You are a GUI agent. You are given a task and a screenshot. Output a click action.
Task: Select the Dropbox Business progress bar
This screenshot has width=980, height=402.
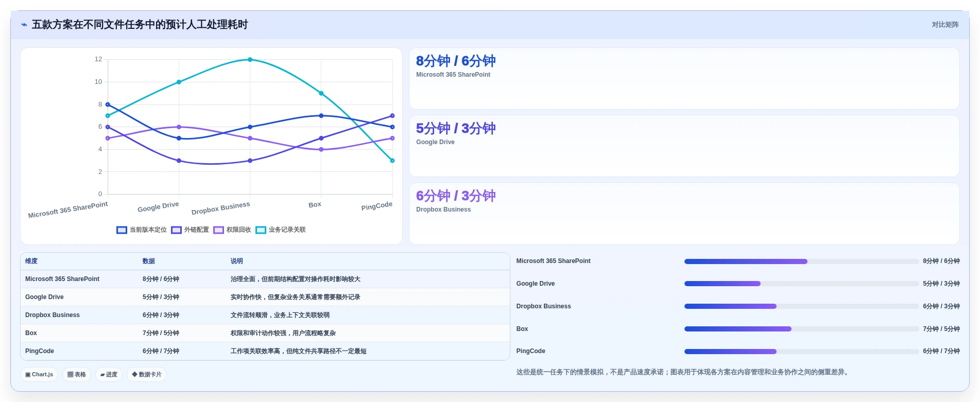click(801, 306)
